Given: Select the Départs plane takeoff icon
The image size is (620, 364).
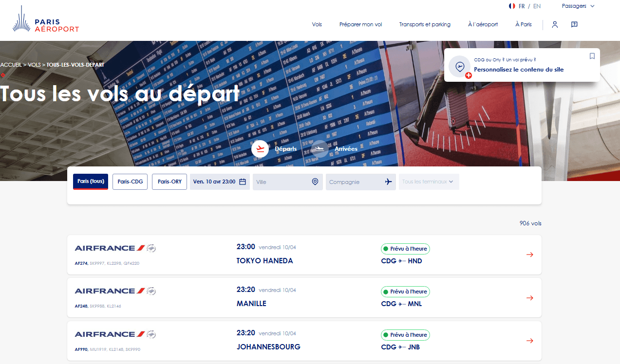Looking at the screenshot, I should 261,149.
